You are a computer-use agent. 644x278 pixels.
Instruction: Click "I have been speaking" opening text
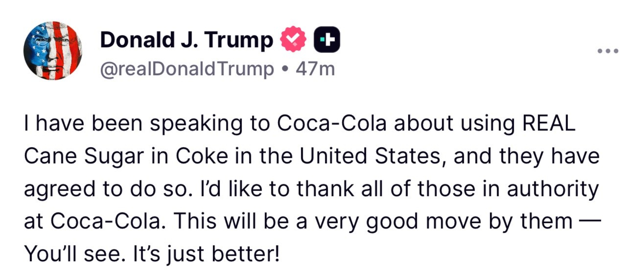[83, 123]
